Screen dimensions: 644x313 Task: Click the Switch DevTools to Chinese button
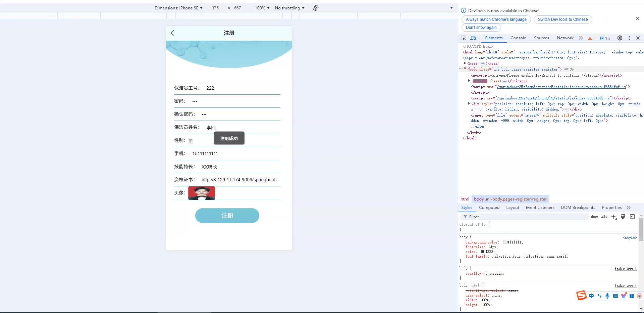(562, 19)
